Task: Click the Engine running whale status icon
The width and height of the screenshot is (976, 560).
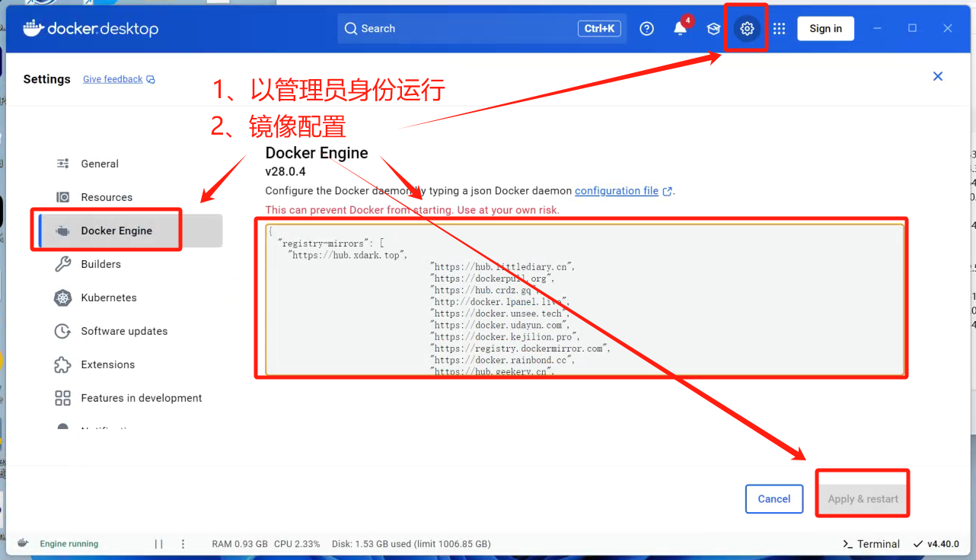Action: click(x=21, y=543)
